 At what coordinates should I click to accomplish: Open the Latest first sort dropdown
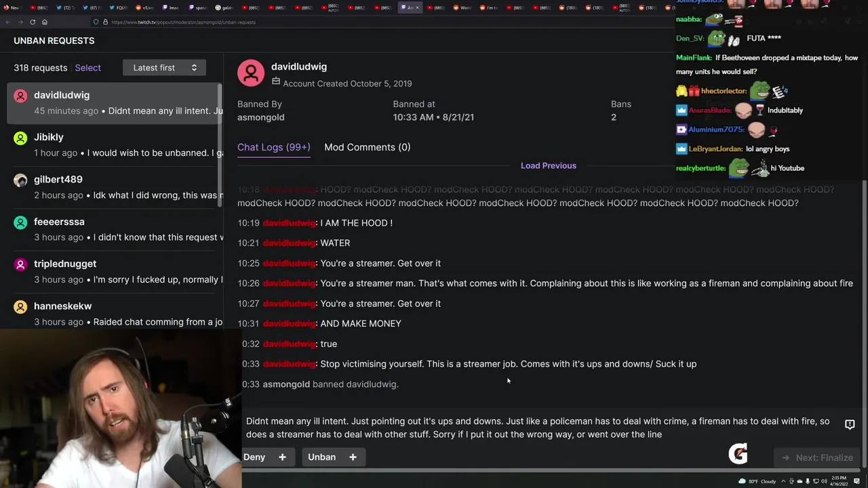[x=164, y=68]
